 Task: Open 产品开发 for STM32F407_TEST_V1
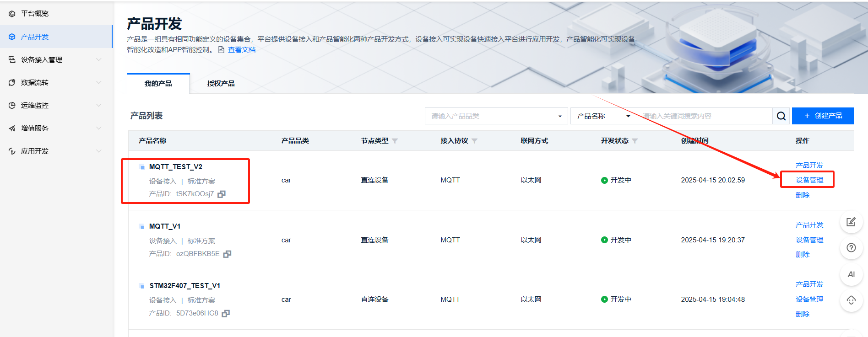809,284
